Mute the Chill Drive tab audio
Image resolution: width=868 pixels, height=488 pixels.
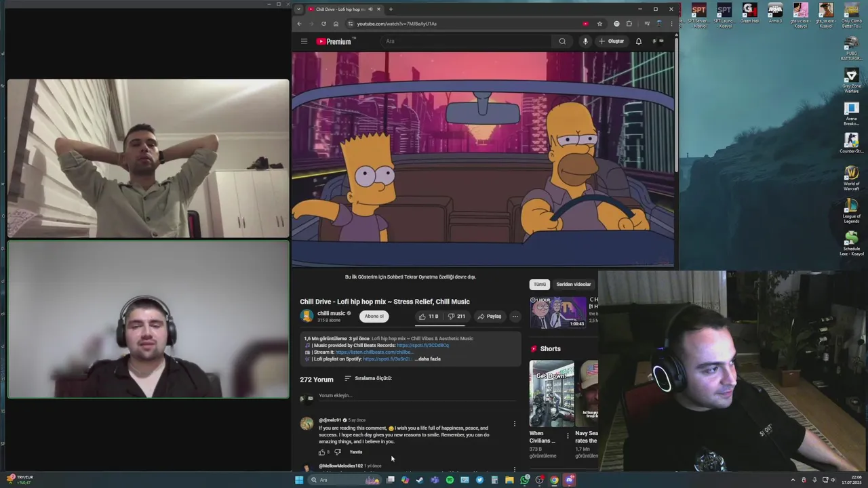[370, 9]
